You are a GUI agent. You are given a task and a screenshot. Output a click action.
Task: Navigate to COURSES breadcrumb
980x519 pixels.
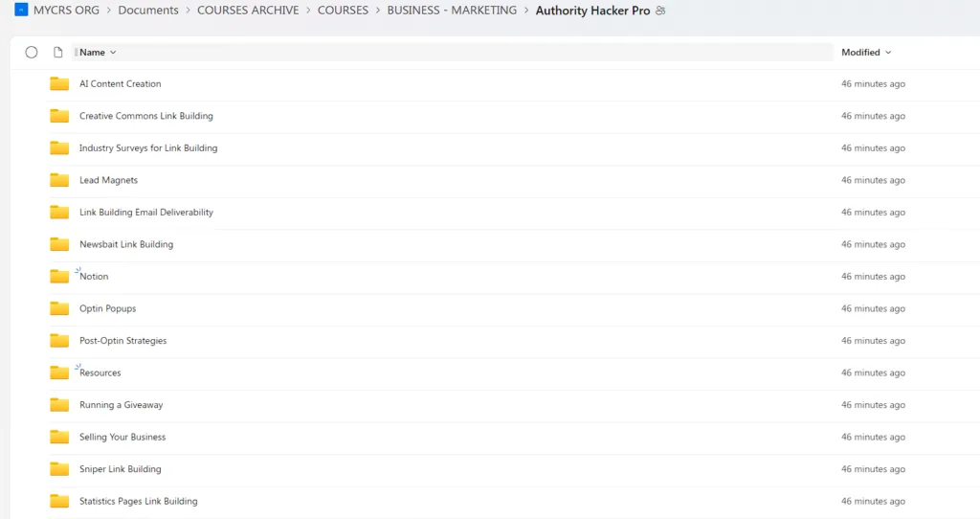[x=343, y=11]
